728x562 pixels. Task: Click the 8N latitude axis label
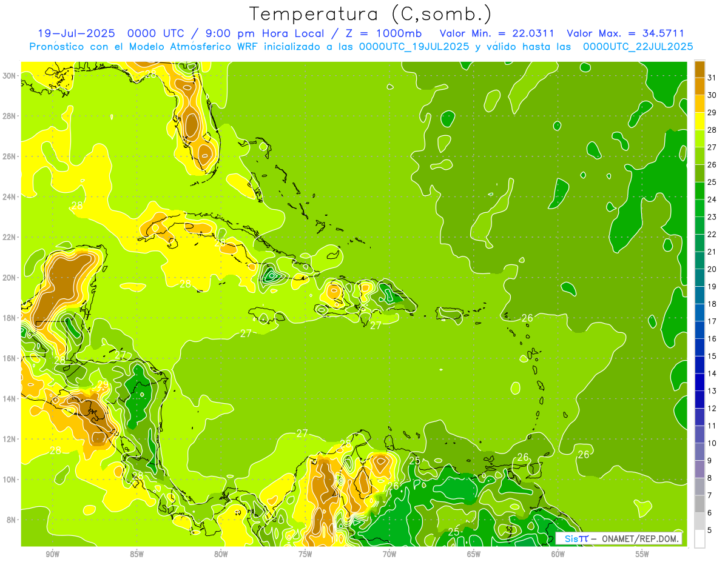coord(12,520)
